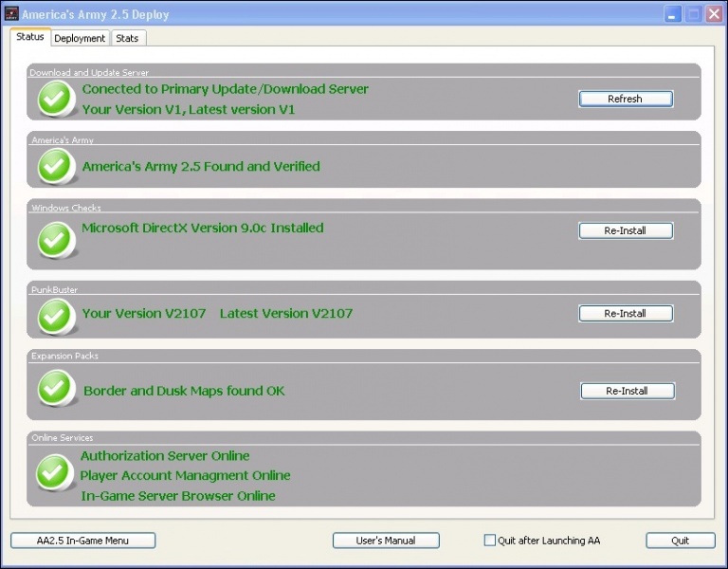
Task: Click the PunkBuster group label
Action: [x=54, y=289]
